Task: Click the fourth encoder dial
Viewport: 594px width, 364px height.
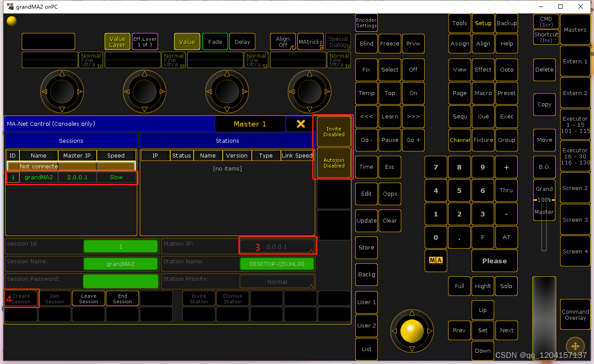Action: click(310, 92)
